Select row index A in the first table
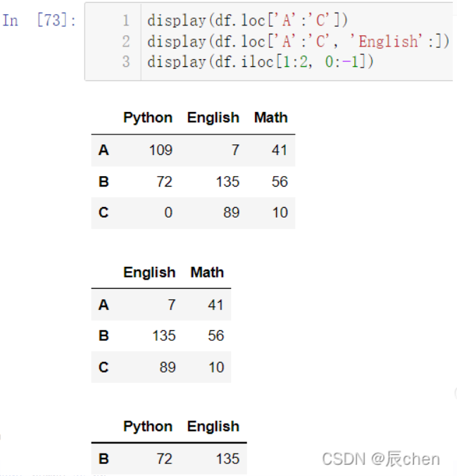This screenshot has height=476, width=457. (104, 150)
